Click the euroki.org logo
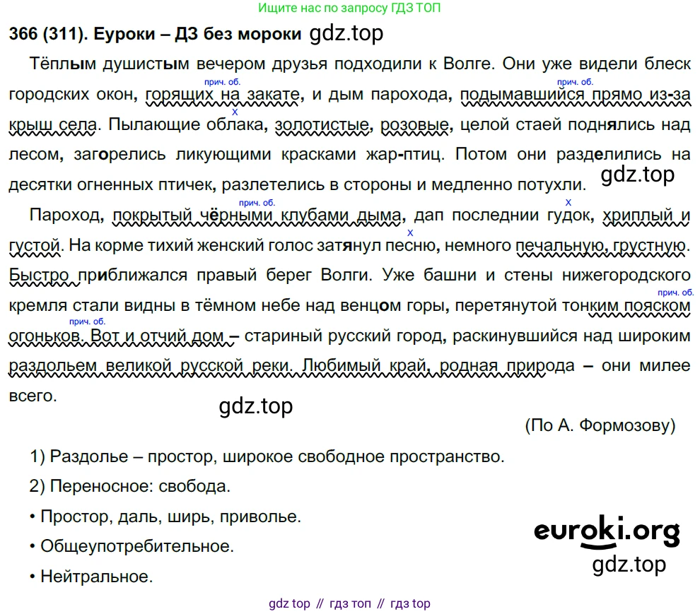Viewport: 700px width, 614px height. pos(607,530)
